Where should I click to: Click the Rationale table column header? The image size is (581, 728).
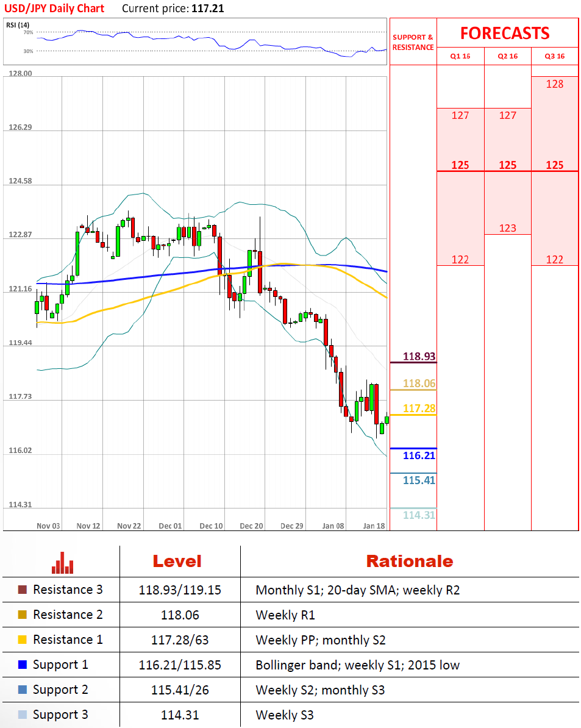coord(409,562)
